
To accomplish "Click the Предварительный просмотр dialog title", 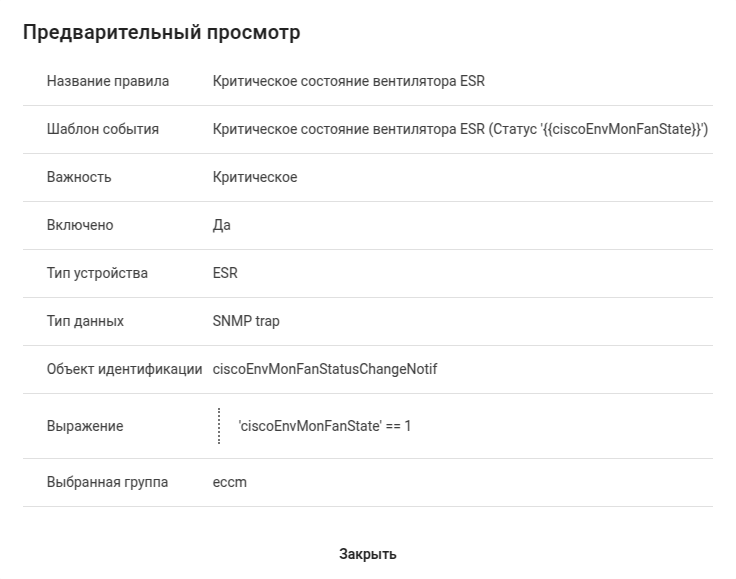I will click(x=161, y=33).
